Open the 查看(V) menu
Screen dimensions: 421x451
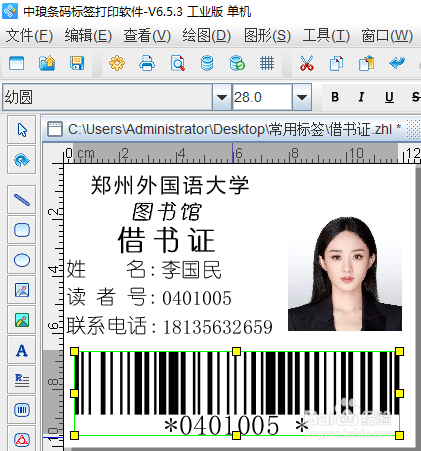click(x=147, y=35)
